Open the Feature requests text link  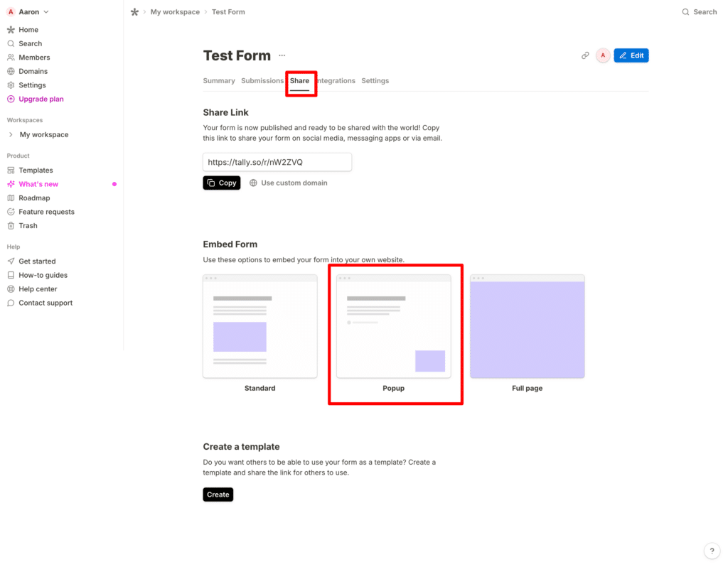point(46,212)
